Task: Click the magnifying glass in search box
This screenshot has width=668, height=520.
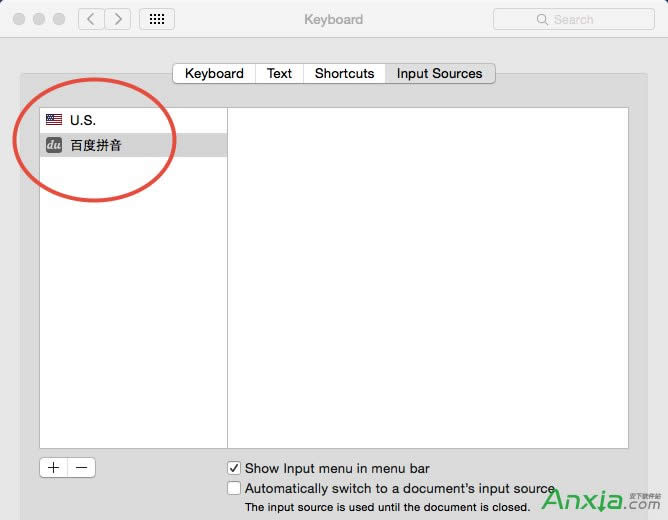Action: (543, 19)
